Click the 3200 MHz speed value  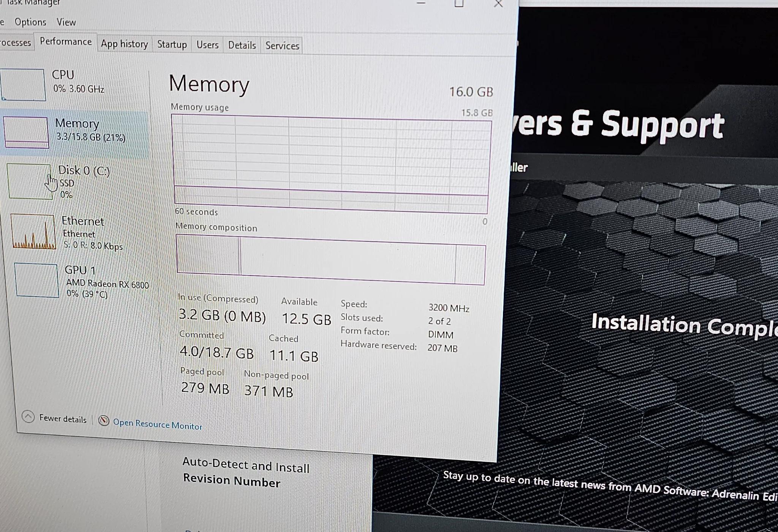(449, 308)
